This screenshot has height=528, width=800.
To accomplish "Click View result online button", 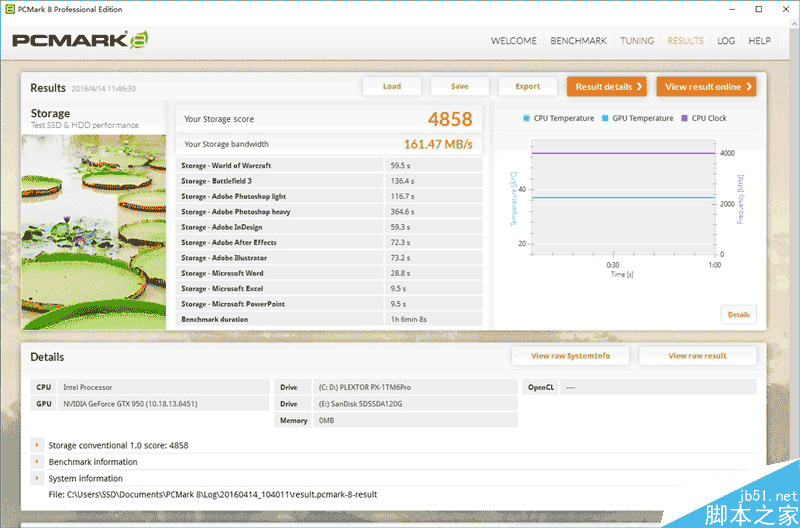I will tap(706, 87).
